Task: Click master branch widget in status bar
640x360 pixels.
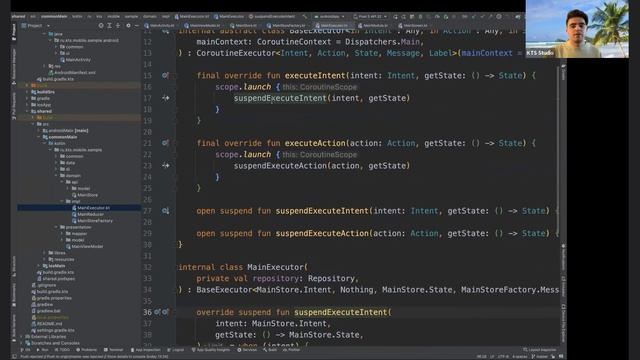Action: click(541, 357)
